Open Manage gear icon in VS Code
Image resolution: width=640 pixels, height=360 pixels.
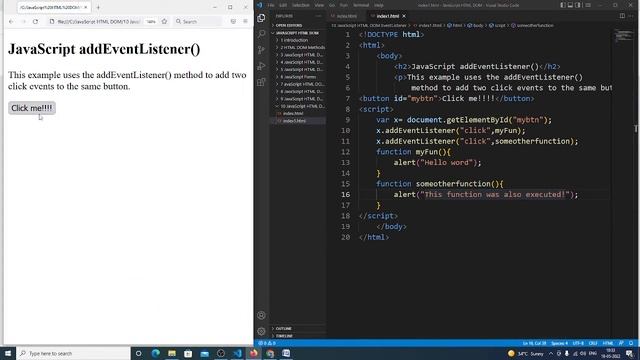point(261,331)
